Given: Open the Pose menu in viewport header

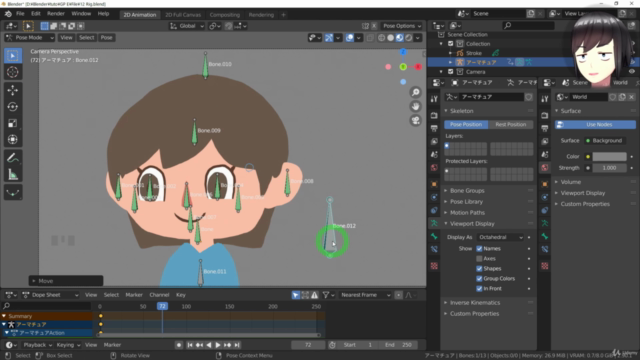Looking at the screenshot, I should pyautogui.click(x=107, y=38).
